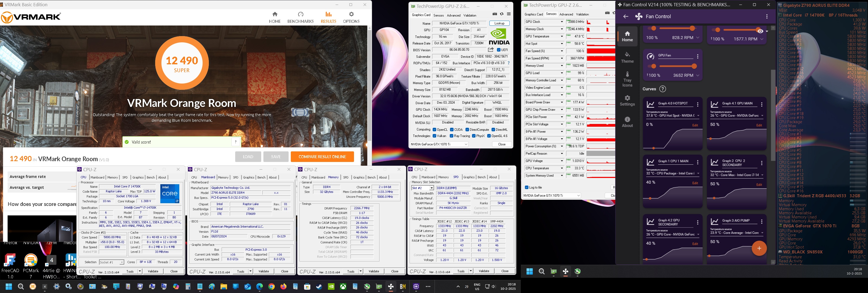Click Validate in CPU-Z Mainboard window

click(x=263, y=271)
